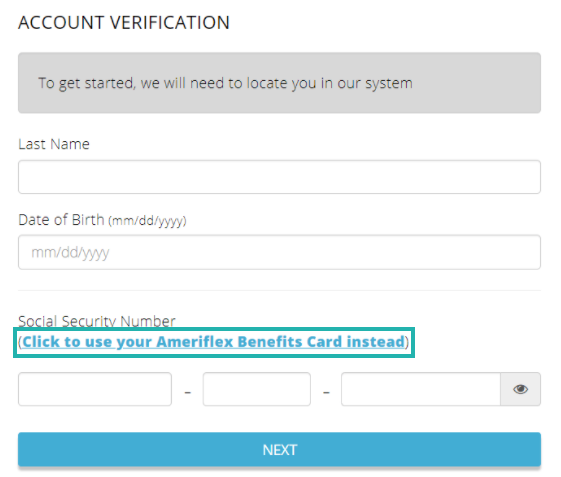Click the Last Name text box
The image size is (561, 477).
pos(279,177)
